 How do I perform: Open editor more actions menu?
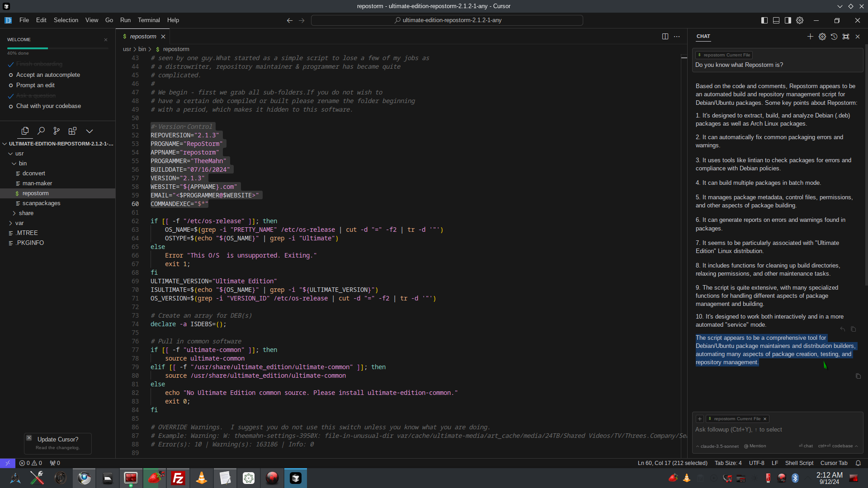[677, 37]
